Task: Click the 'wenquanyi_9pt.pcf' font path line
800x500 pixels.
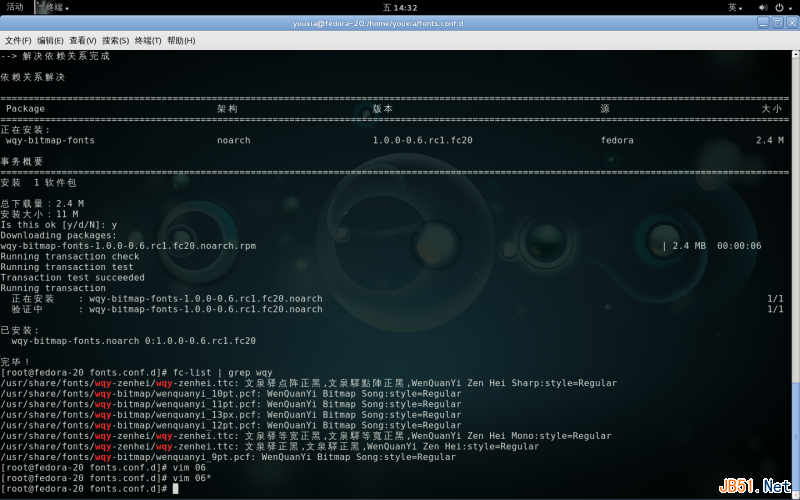Action: [228, 457]
